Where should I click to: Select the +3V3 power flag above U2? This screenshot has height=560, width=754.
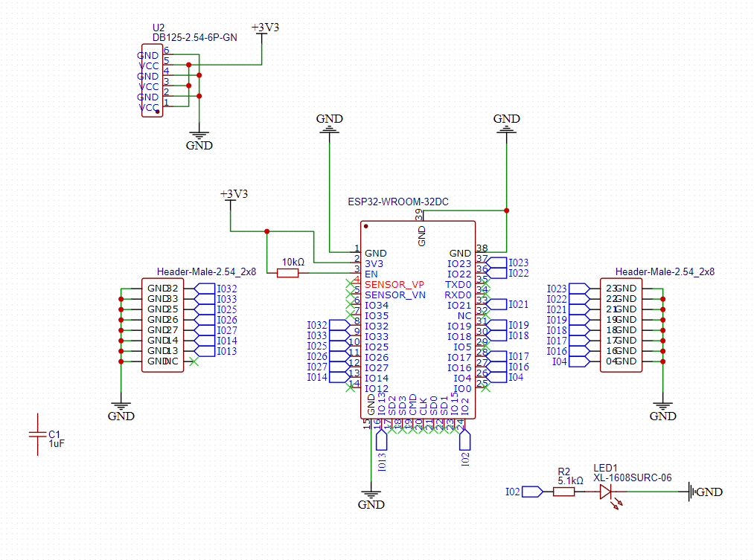coord(265,28)
